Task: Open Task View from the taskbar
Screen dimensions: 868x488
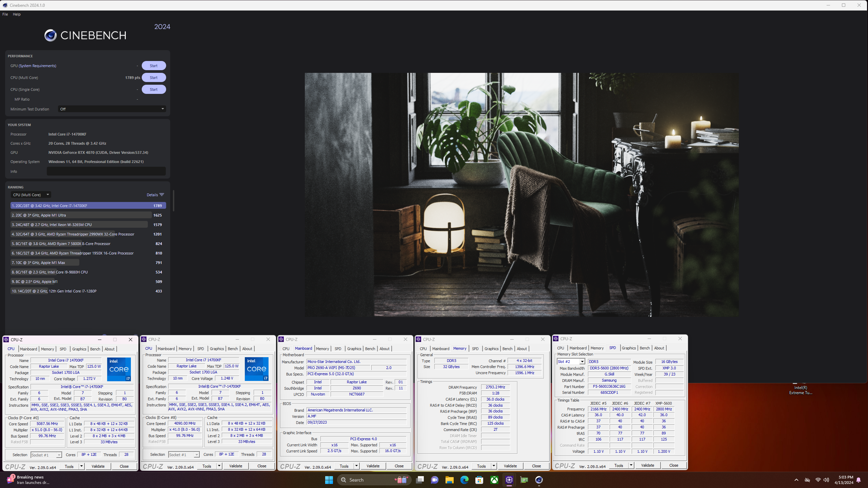Action: [x=420, y=480]
